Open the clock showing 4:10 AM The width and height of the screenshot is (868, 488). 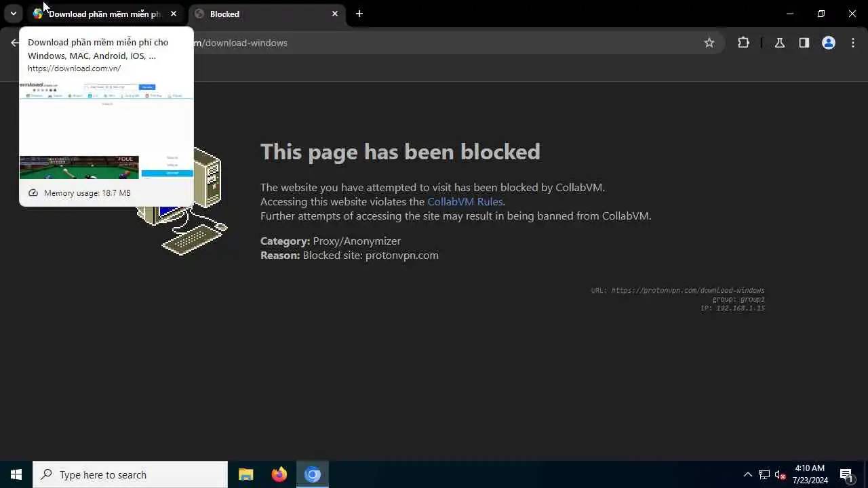[x=810, y=474]
